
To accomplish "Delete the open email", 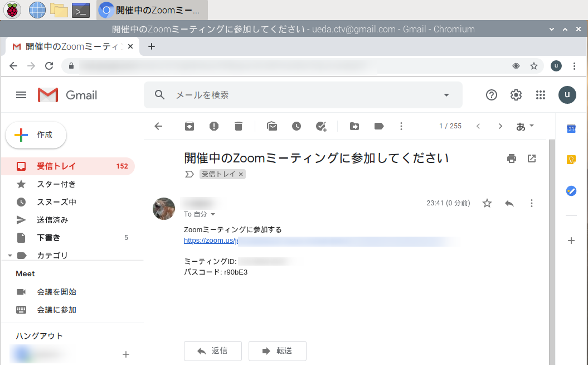I will 238,126.
